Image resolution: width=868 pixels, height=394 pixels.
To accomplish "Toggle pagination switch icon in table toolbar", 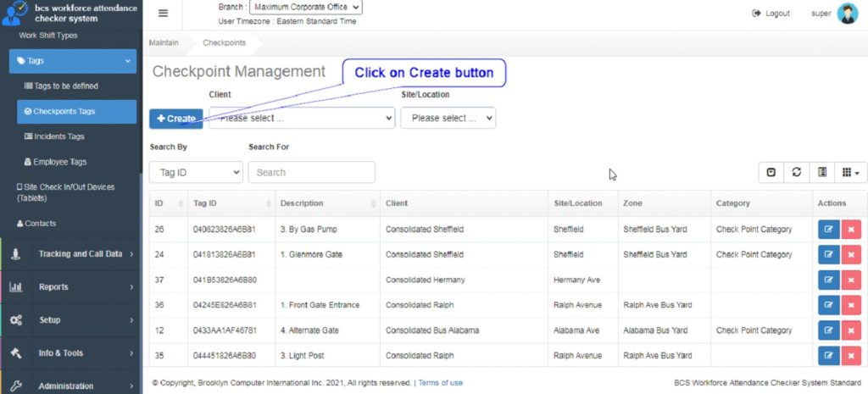I will [771, 172].
